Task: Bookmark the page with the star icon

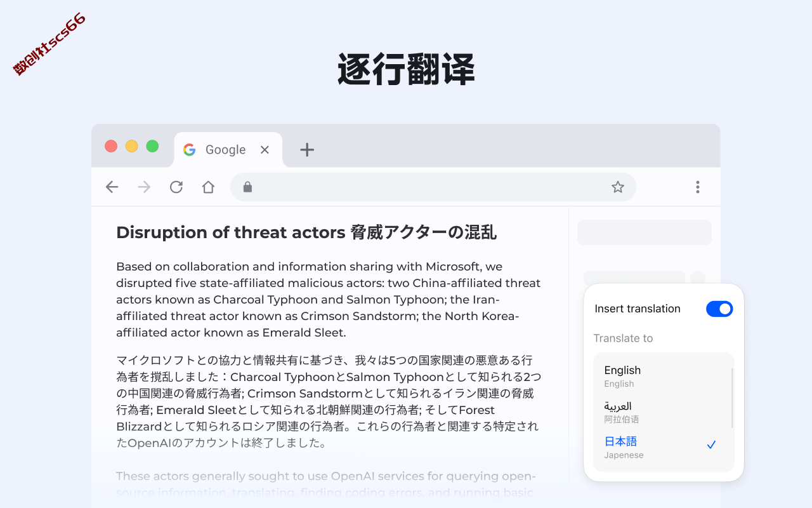Action: [618, 187]
